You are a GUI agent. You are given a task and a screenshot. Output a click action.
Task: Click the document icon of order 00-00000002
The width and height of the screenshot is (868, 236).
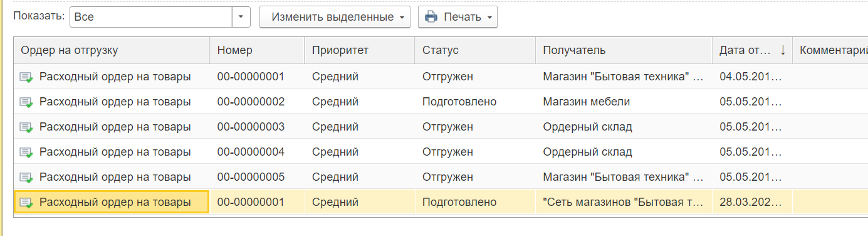pyautogui.click(x=26, y=102)
